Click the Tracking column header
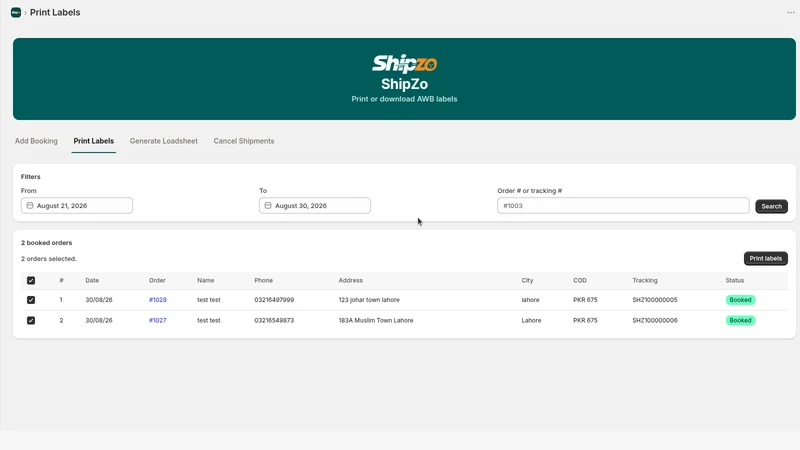This screenshot has height=450, width=800. pos(645,281)
